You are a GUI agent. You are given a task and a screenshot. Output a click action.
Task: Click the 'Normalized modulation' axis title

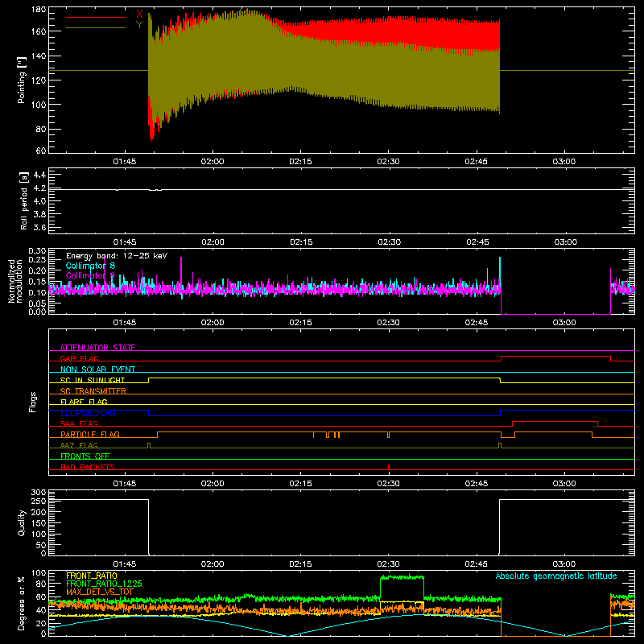[15, 281]
